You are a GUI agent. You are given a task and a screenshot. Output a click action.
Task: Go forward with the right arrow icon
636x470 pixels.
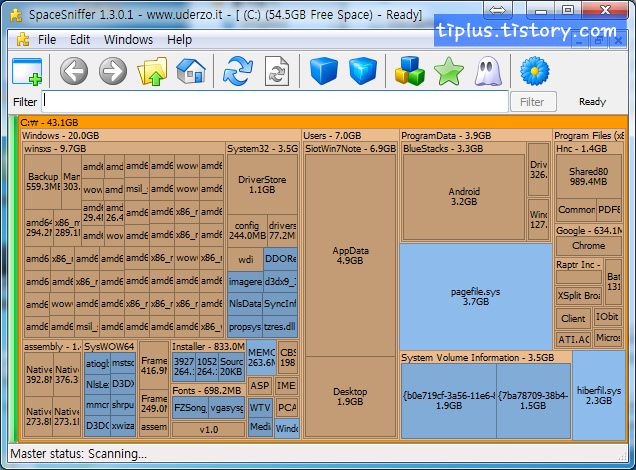point(113,71)
